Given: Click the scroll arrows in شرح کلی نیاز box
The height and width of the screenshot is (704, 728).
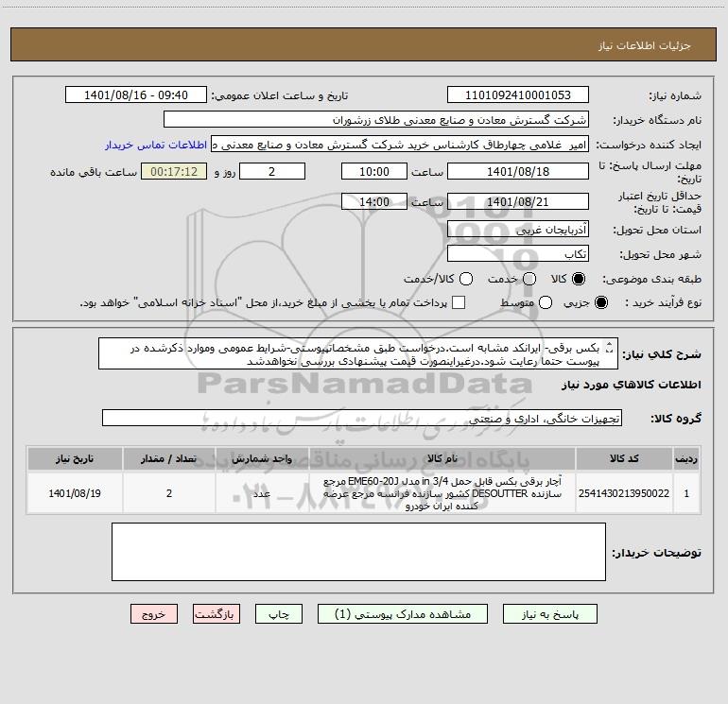Looking at the screenshot, I should pyautogui.click(x=610, y=347).
